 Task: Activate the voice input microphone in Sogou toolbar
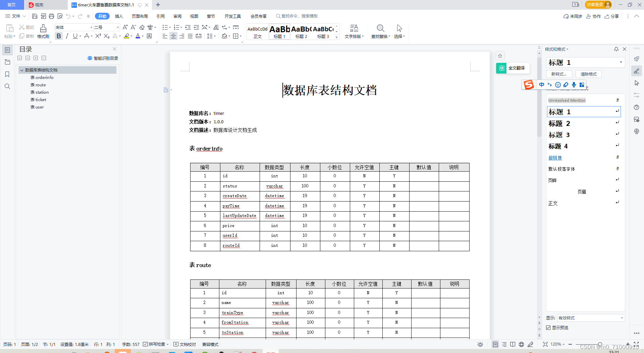pyautogui.click(x=574, y=85)
